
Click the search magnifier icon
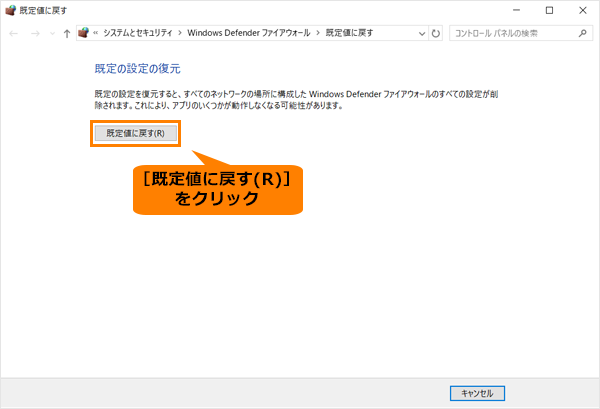click(x=582, y=33)
